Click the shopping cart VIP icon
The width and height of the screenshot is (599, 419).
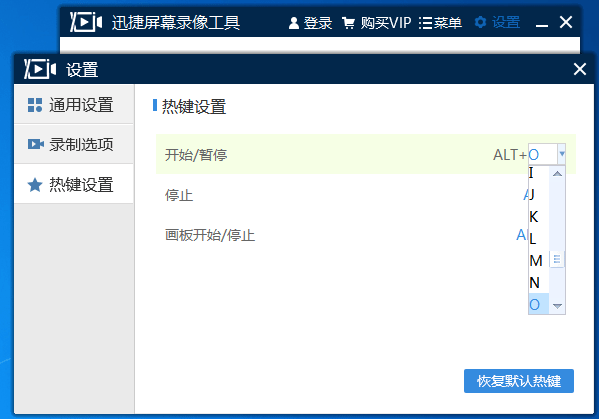click(x=348, y=23)
